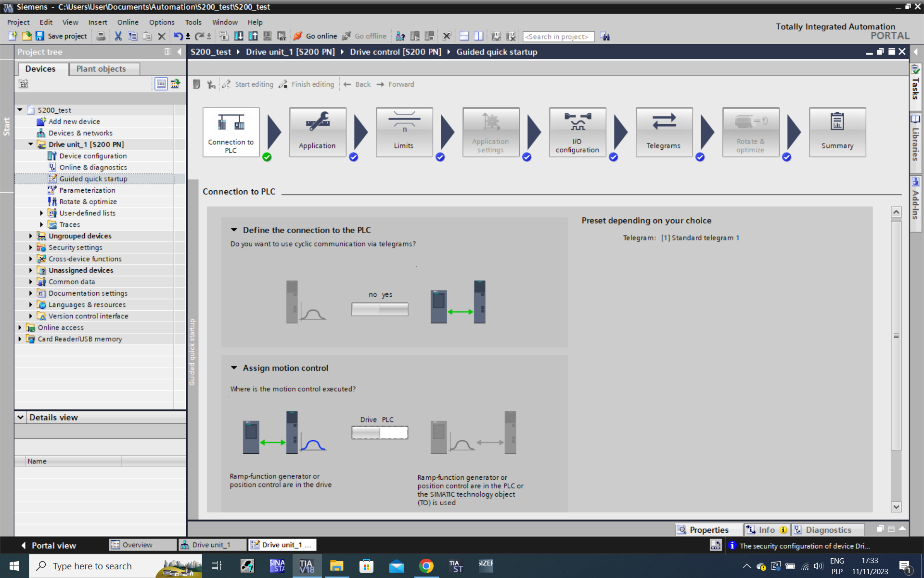
Task: Click the Undo arrow in toolbar
Action: tap(178, 36)
